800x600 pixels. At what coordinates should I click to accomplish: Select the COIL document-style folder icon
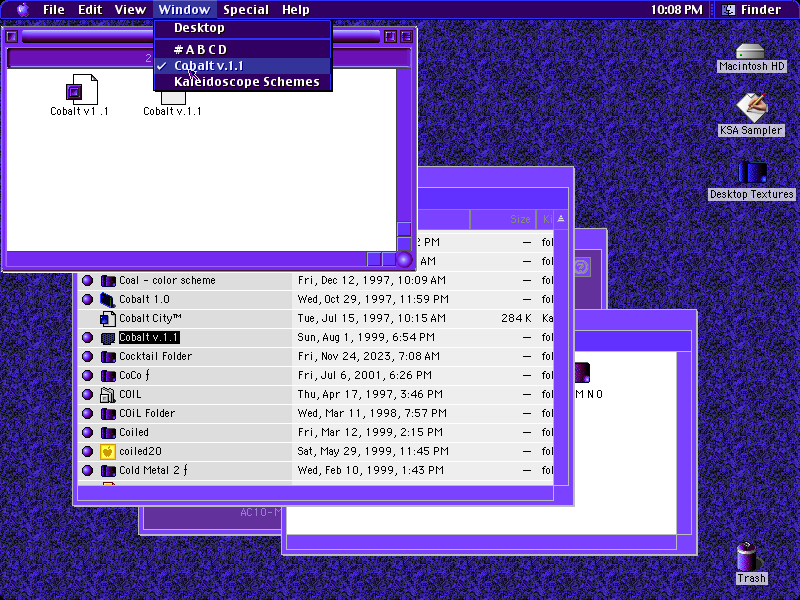click(108, 394)
